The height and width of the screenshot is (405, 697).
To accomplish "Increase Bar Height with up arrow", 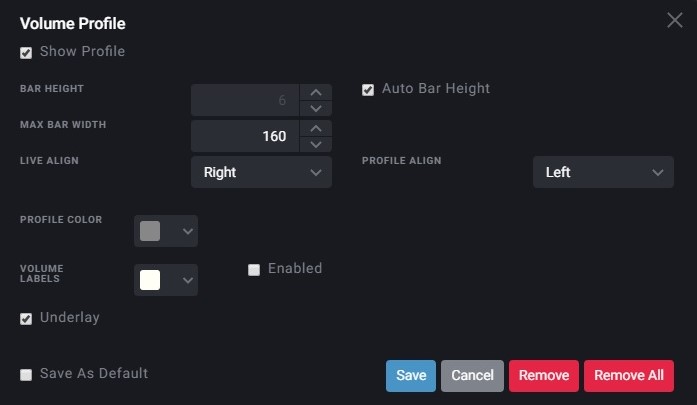I will [x=316, y=92].
